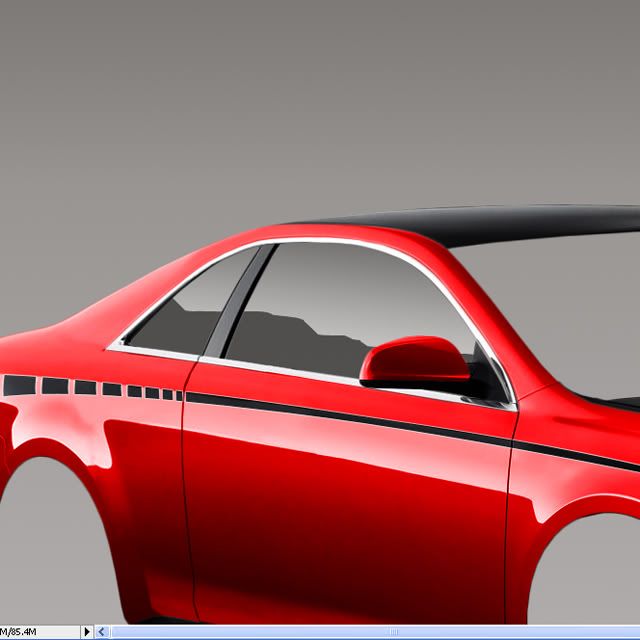640x640 pixels.
Task: Click the horizontal scrollbar left arrow
Action: click(x=102, y=632)
